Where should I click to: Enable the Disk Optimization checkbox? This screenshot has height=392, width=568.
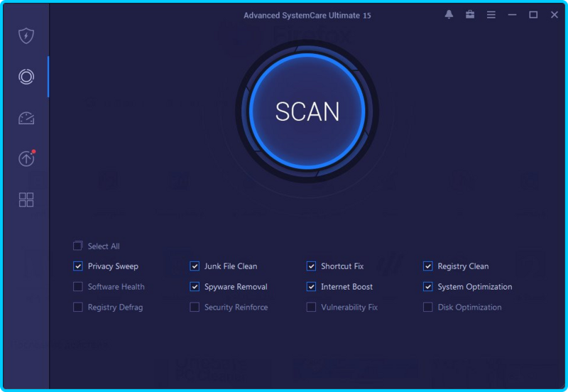point(428,307)
